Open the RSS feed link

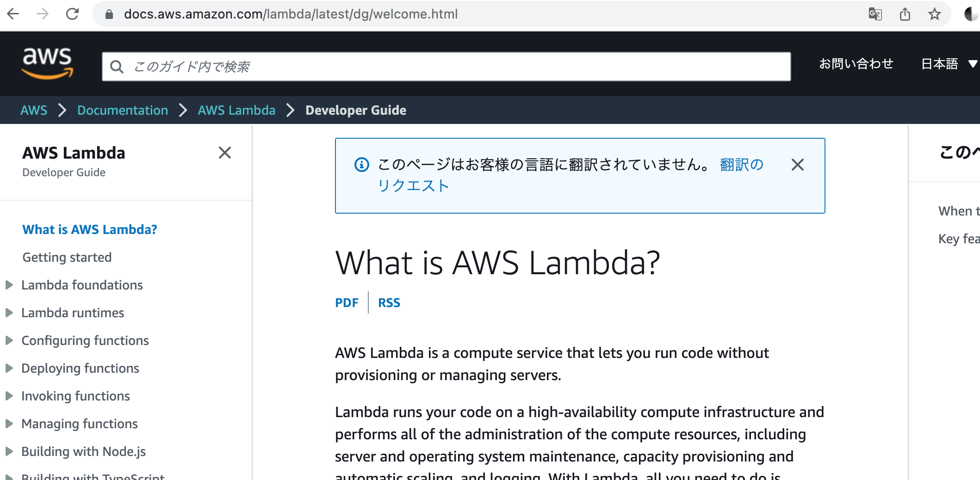pyautogui.click(x=389, y=302)
